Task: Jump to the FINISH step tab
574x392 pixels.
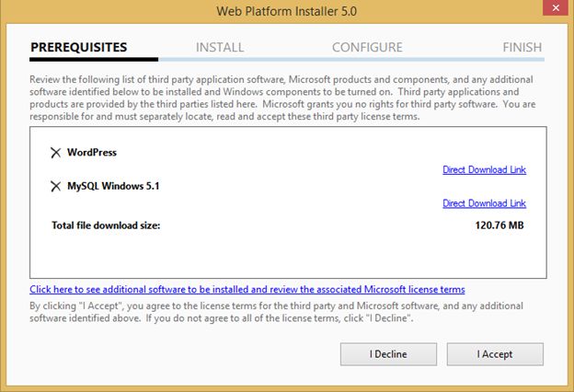Action: [522, 47]
